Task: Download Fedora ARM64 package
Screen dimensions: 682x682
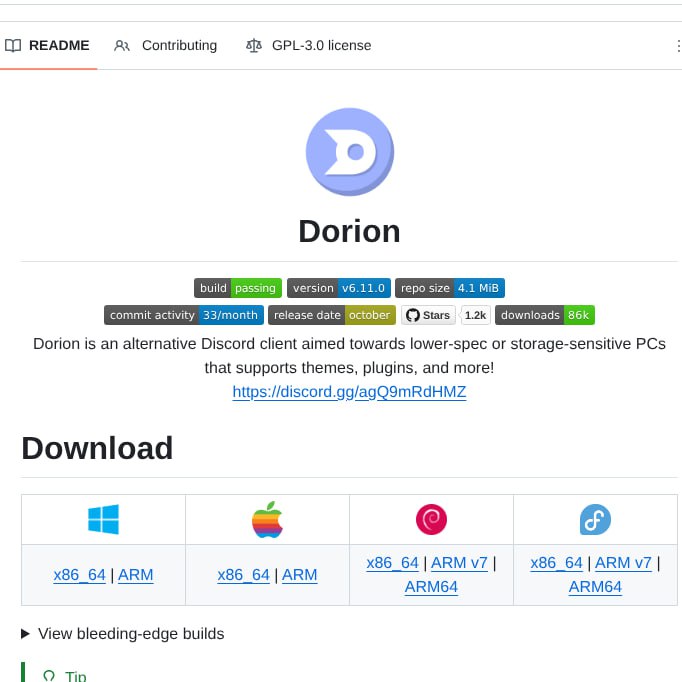Action: [595, 587]
